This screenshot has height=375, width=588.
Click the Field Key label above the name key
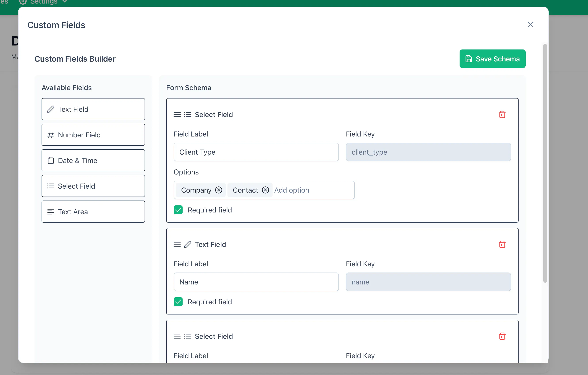click(x=360, y=264)
